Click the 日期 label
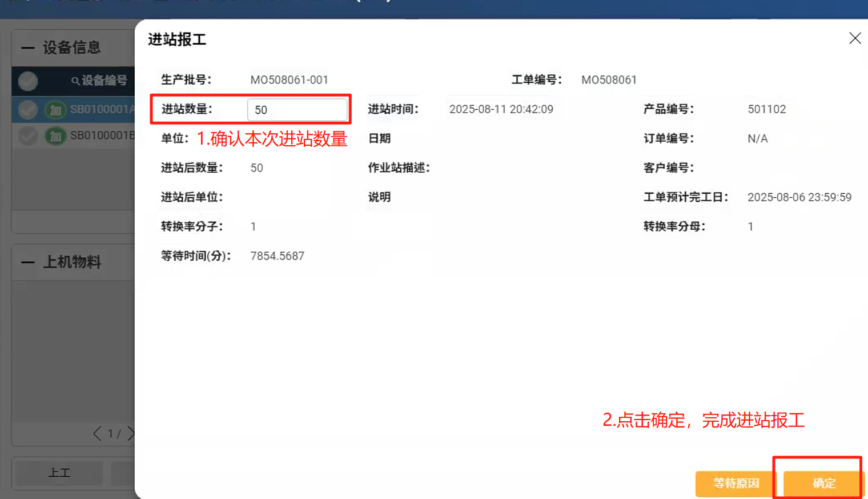868x499 pixels. click(x=379, y=138)
